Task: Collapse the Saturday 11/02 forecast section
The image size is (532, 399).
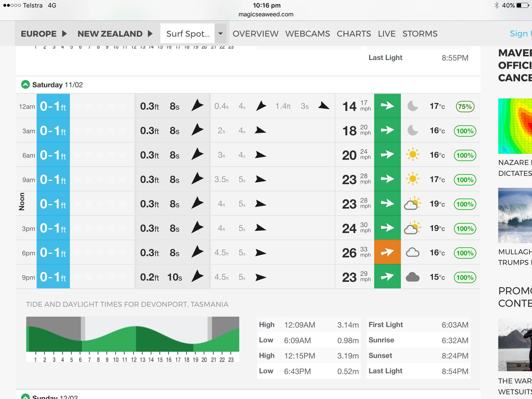Action: 25,85
